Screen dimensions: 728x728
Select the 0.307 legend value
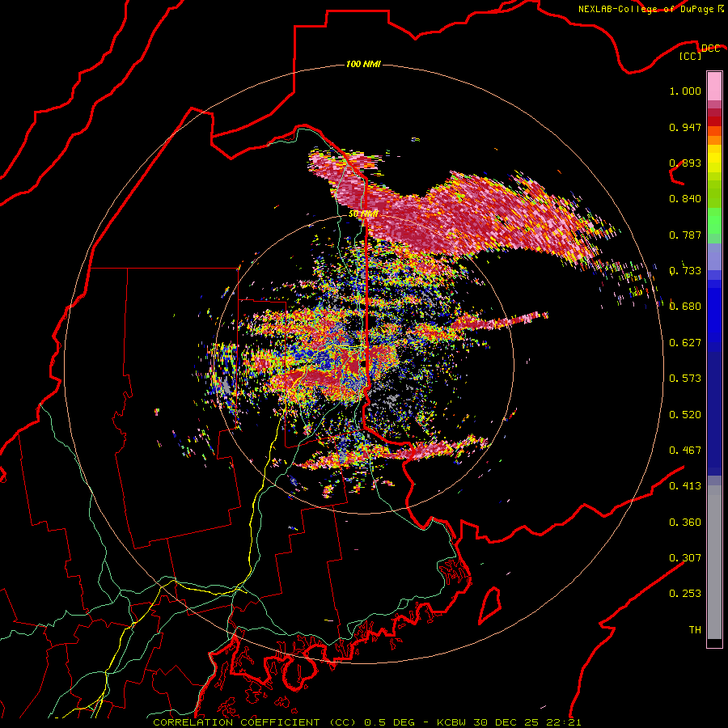pos(685,558)
